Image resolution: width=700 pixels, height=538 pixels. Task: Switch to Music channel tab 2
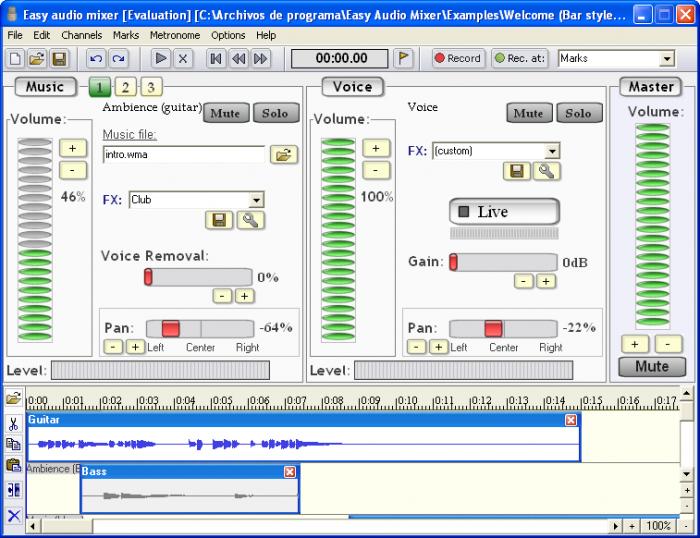[x=126, y=87]
